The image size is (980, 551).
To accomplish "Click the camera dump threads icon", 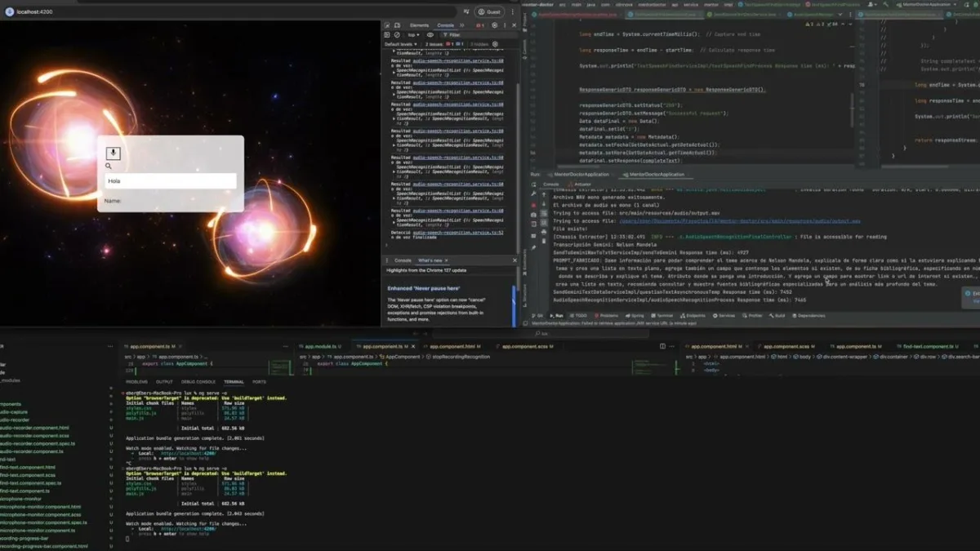I will click(535, 215).
